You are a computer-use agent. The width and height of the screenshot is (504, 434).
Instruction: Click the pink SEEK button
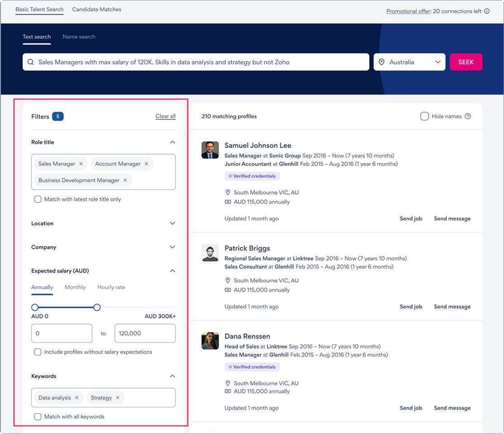tap(466, 62)
